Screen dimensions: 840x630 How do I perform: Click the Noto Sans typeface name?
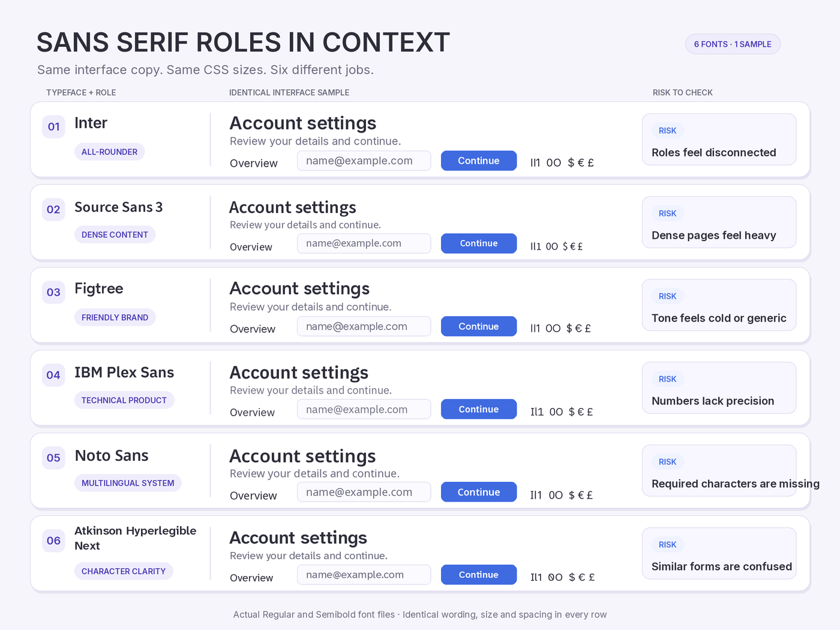tap(112, 455)
